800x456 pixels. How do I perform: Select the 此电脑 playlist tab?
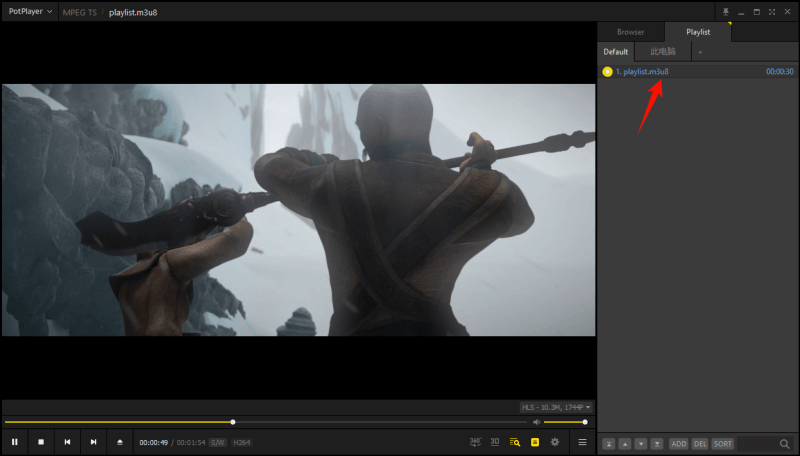point(663,52)
